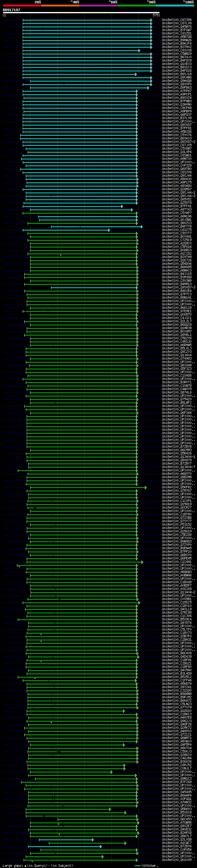
Task: Click the UniRef100_B7FFA1 label
Action: tap(177, 206)
